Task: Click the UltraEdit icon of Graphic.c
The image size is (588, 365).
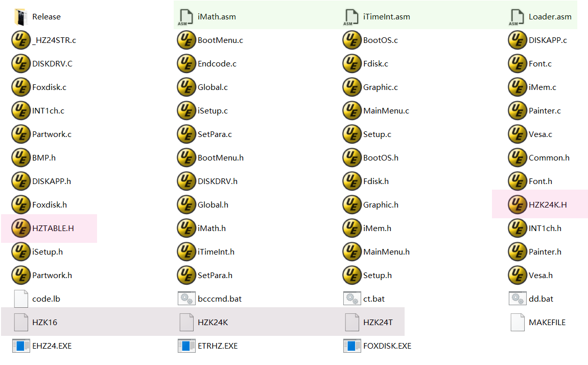Action: 352,87
